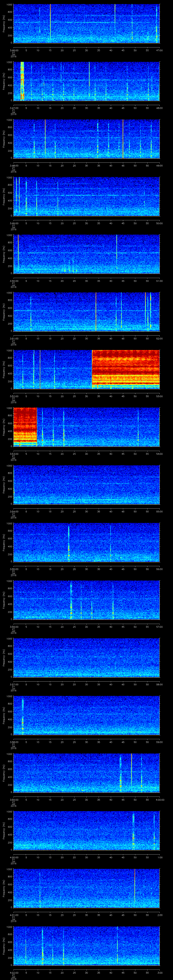Click the 53:00 end time label
173x980 pixels.
(x=160, y=396)
